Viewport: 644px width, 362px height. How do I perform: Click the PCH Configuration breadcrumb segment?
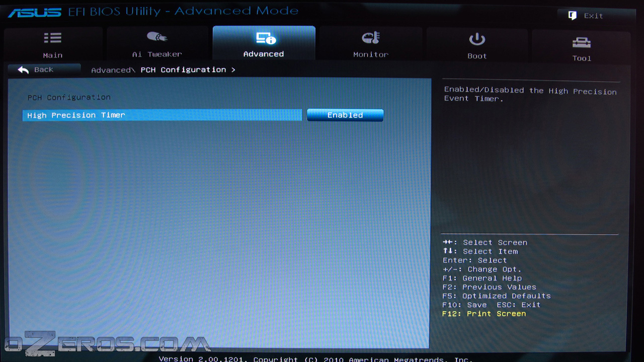(183, 70)
